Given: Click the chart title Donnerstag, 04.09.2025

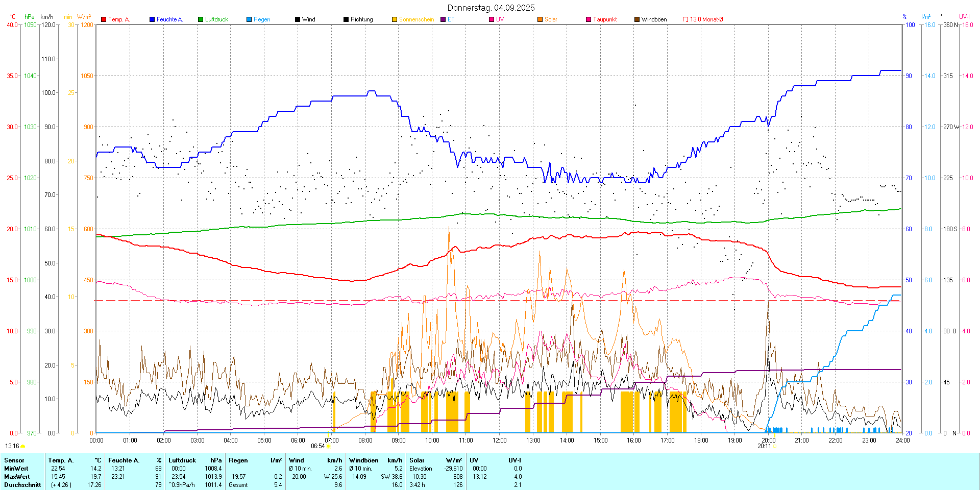Looking at the screenshot, I should point(491,8).
